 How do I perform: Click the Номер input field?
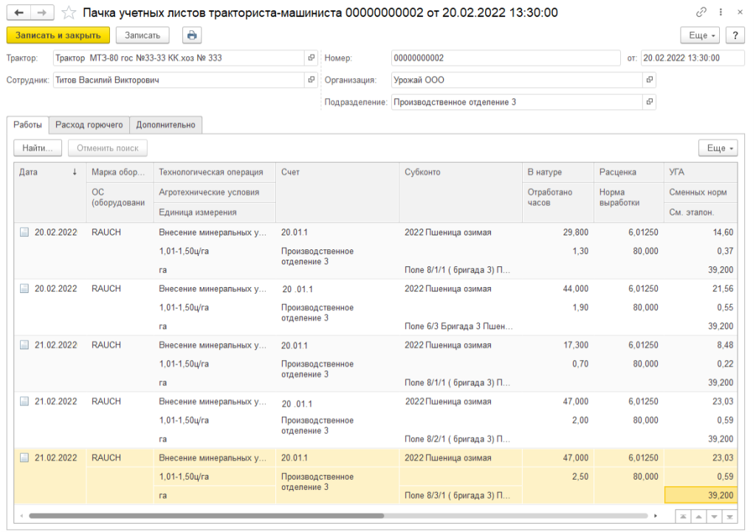pos(505,58)
